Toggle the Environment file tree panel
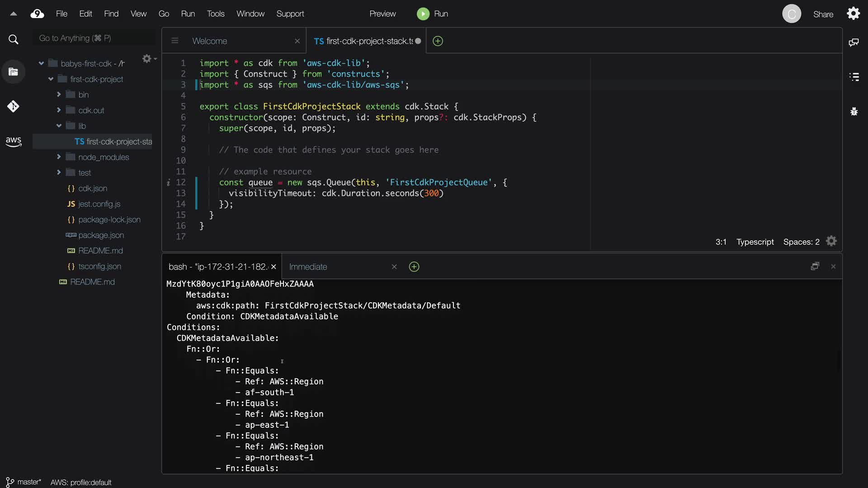Screen dimensions: 868x488 point(14,72)
